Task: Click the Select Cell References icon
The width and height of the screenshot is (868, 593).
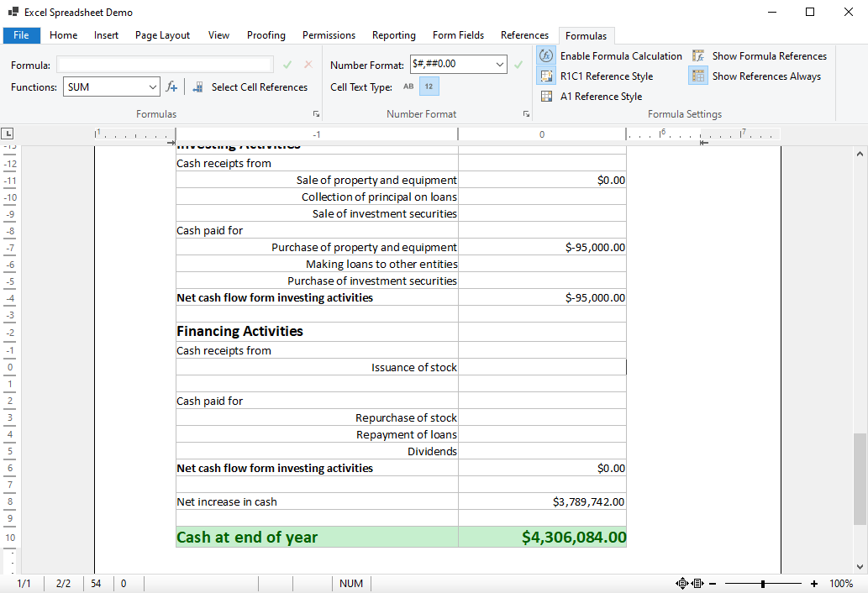Action: (x=197, y=87)
